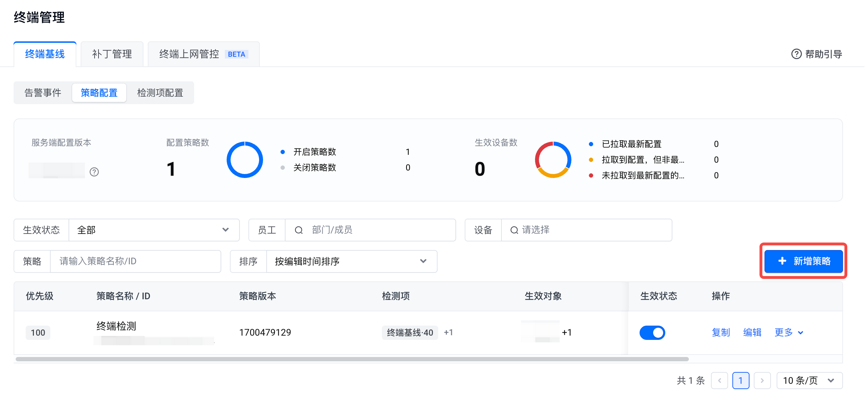Open the 告警事件 sub-tab
This screenshot has width=868, height=413.
coord(43,93)
